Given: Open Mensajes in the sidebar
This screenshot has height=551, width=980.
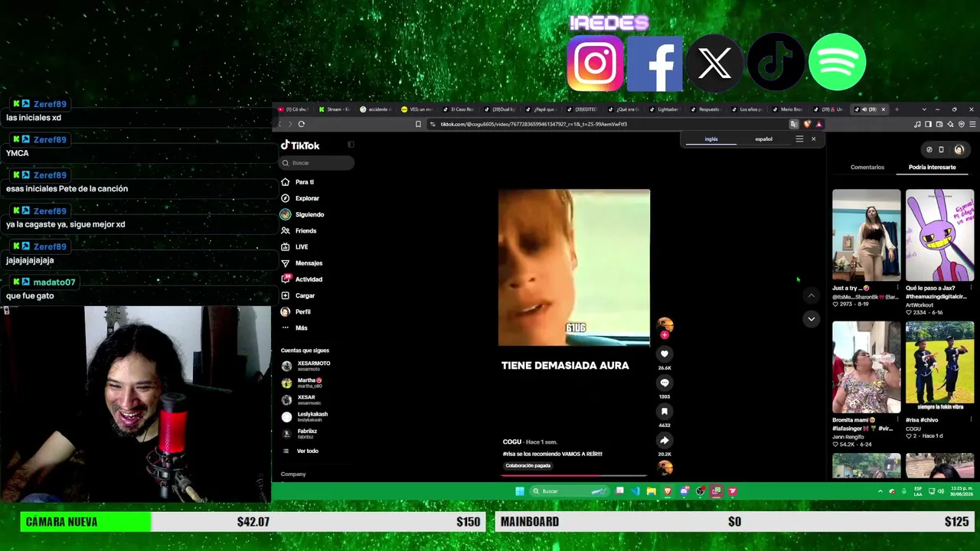Looking at the screenshot, I should [302, 263].
